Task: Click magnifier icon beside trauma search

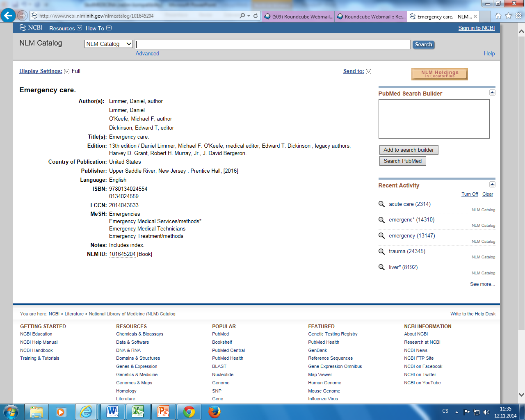Action: point(381,251)
